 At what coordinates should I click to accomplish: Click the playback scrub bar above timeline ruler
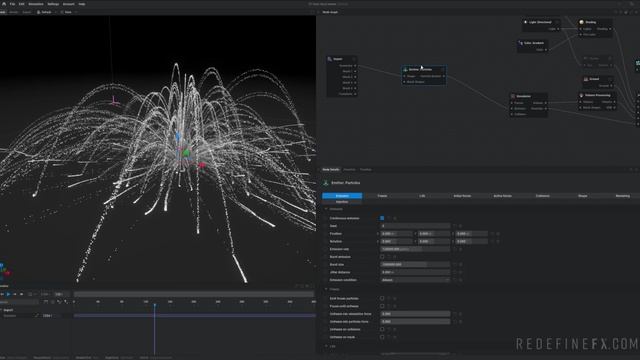coord(194,294)
